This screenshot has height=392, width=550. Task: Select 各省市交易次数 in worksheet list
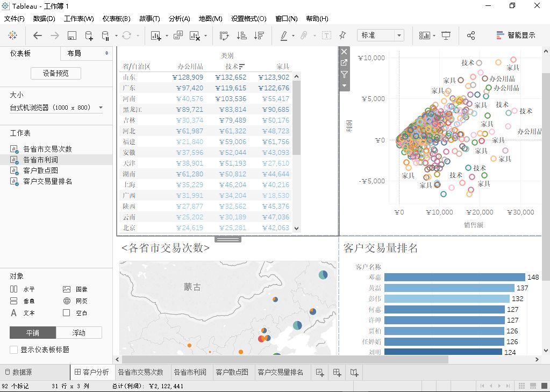click(47, 149)
